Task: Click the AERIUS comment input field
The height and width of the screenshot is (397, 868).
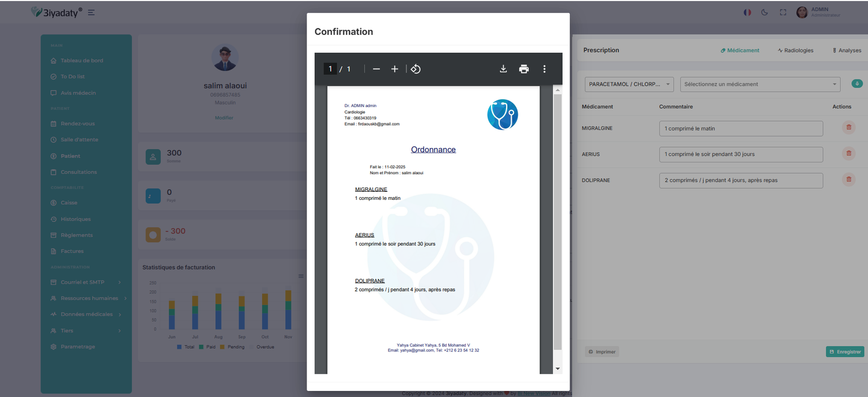Action: pos(741,154)
